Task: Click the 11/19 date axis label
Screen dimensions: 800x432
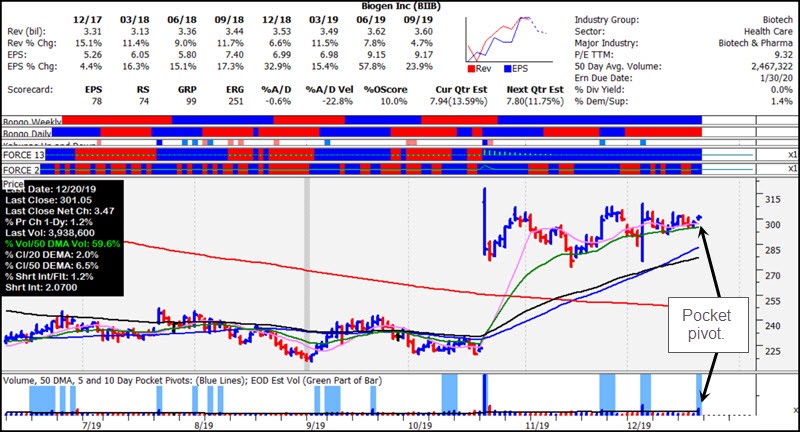Action: [x=537, y=425]
